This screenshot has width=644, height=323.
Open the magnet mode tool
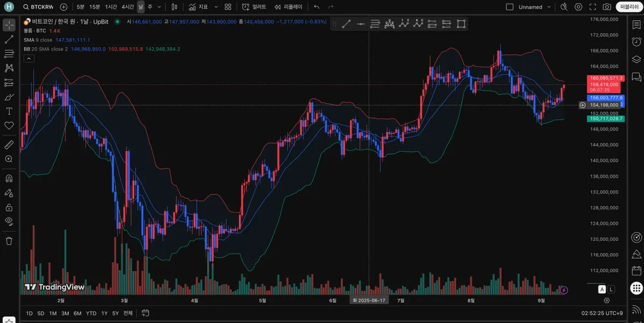(x=9, y=178)
